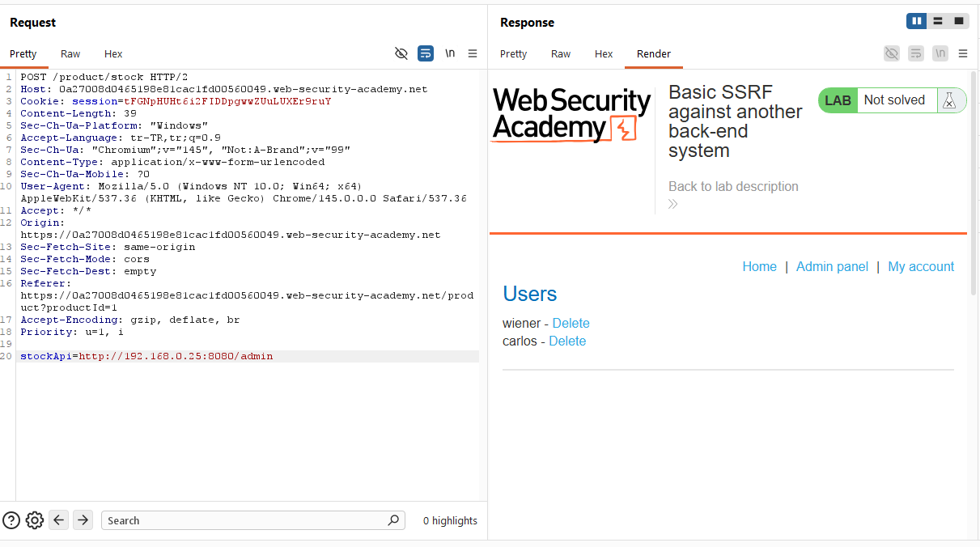The image size is (980, 547).
Task: Switch Request view to Raw tab
Action: 70,54
